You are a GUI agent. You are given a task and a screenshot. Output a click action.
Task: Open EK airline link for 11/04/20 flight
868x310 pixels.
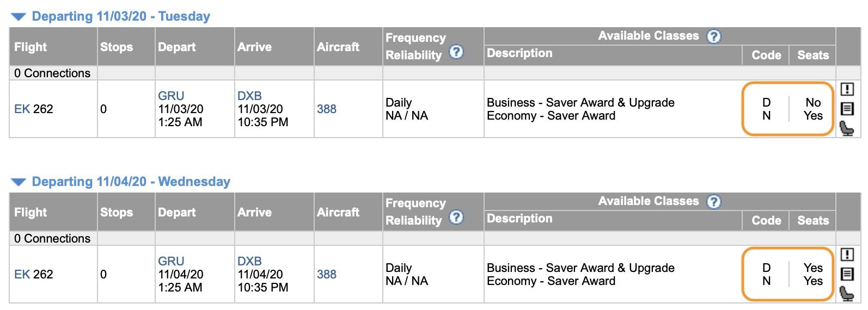pos(22,274)
